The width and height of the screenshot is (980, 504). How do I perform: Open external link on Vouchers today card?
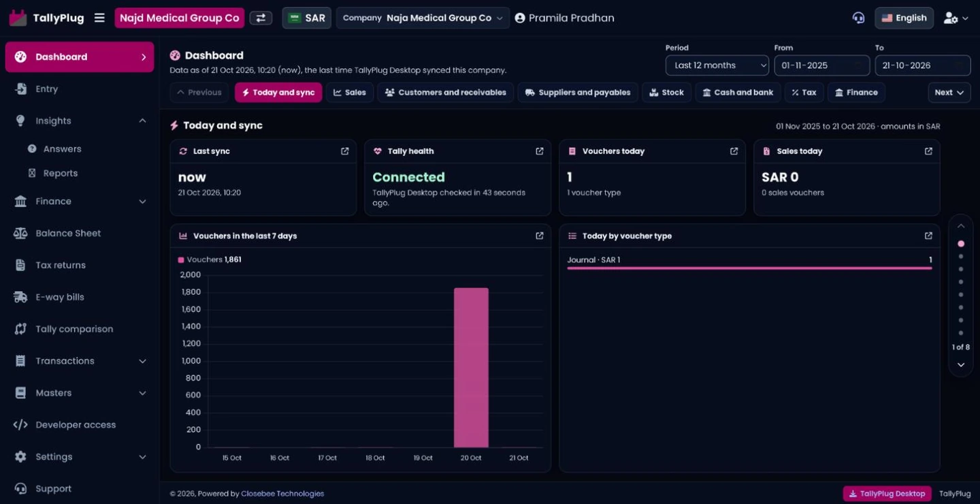tap(734, 151)
